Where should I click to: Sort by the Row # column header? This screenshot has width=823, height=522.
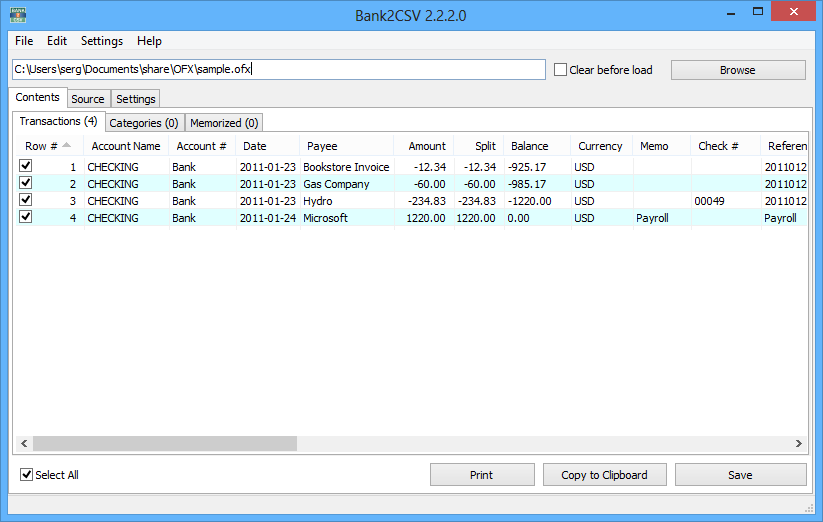click(50, 146)
